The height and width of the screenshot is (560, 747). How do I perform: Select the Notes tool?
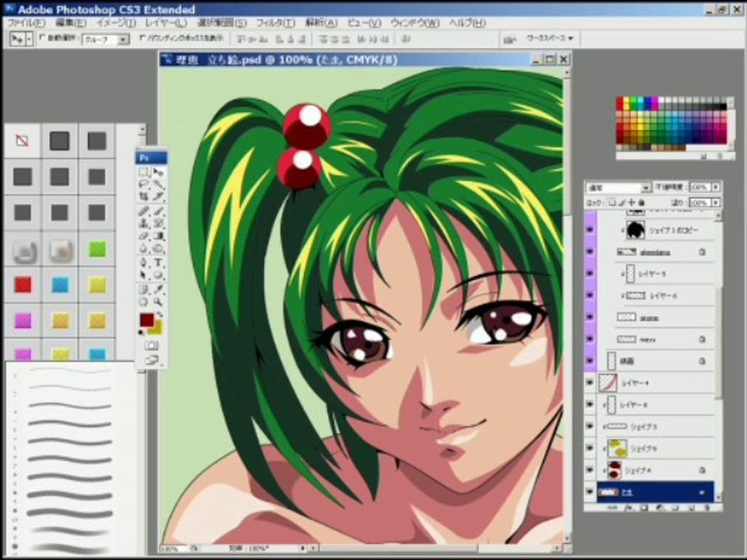point(145,289)
